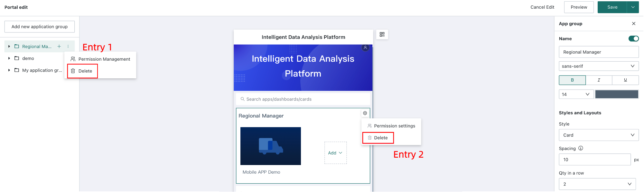644x192 pixels.
Task: Open the Style Card dropdown
Action: pyautogui.click(x=599, y=135)
